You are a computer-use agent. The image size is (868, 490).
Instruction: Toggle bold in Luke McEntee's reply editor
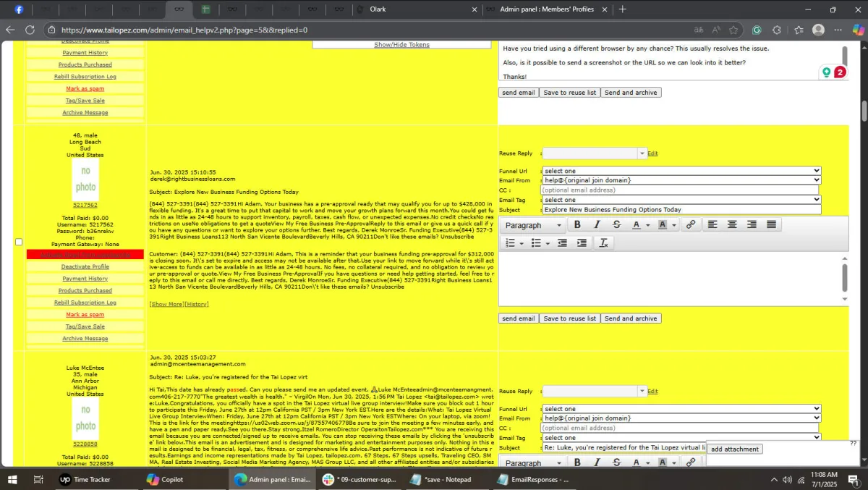click(x=577, y=462)
